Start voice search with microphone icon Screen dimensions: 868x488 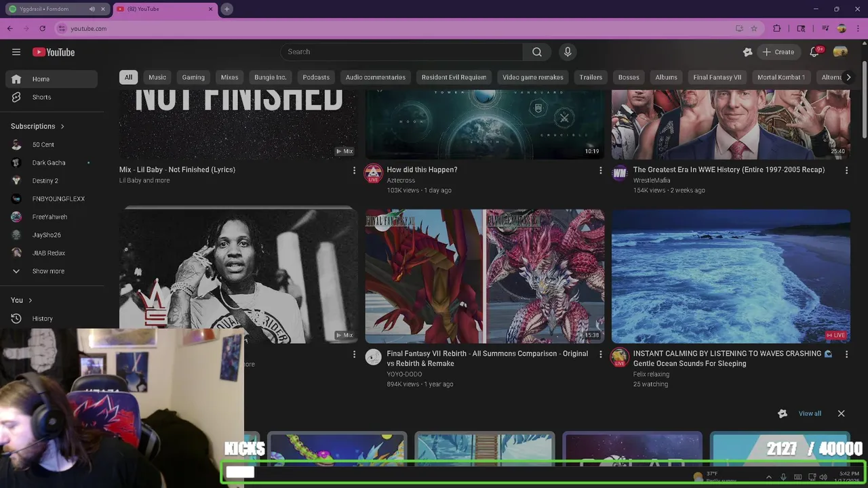(568, 52)
